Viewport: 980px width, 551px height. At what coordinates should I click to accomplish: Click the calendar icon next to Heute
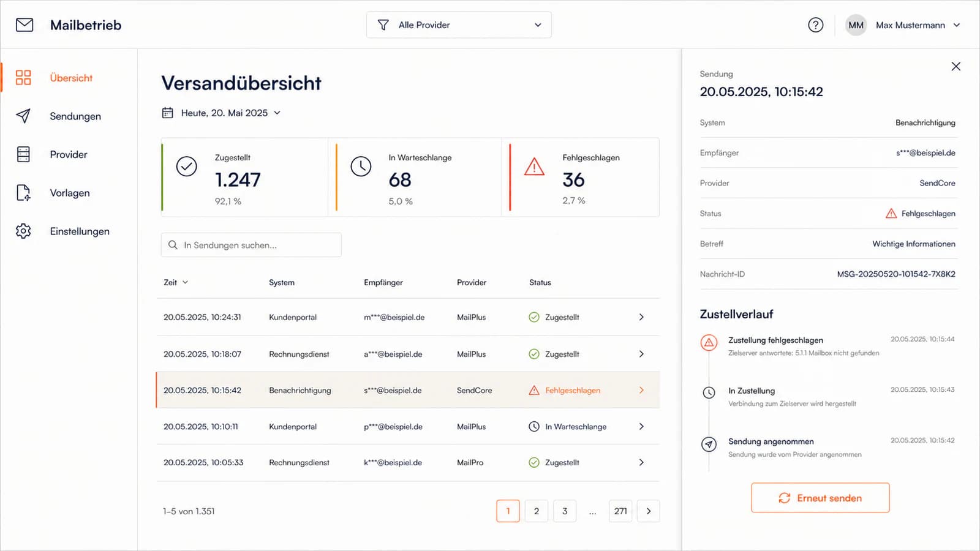167,113
